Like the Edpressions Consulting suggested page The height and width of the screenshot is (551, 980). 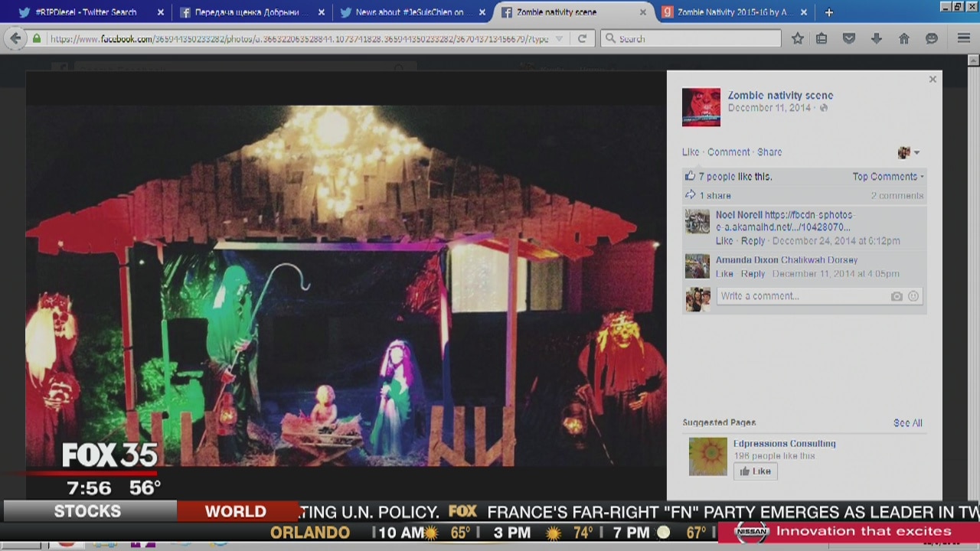click(755, 471)
